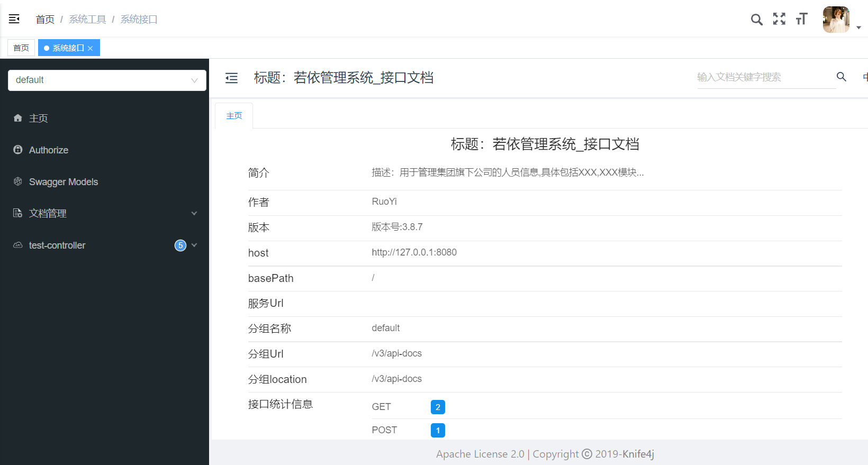Collapse the Knife4j menu with fold icon
The image size is (868, 465).
tap(232, 78)
